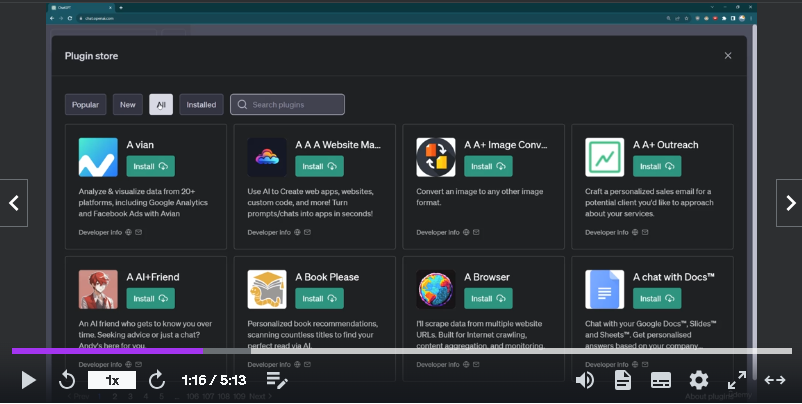
Task: Click the A chat with Docs™ title
Action: point(674,277)
